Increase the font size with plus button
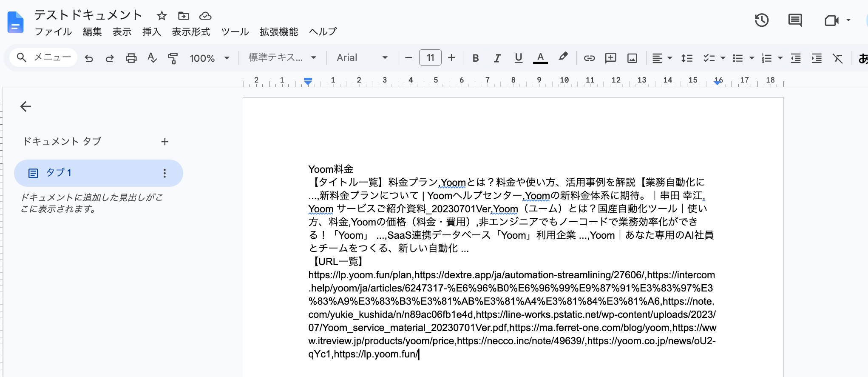Screen dimensions: 868x377 [451, 57]
